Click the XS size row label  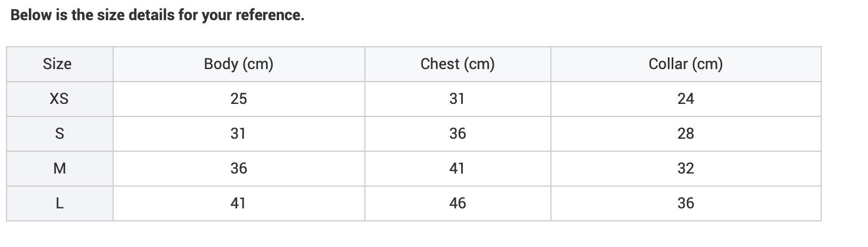tap(60, 99)
